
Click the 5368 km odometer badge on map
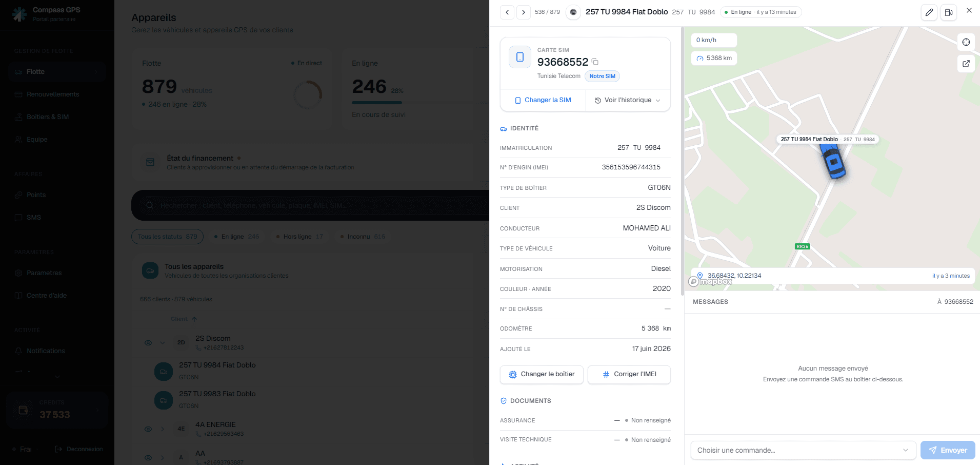tap(714, 58)
